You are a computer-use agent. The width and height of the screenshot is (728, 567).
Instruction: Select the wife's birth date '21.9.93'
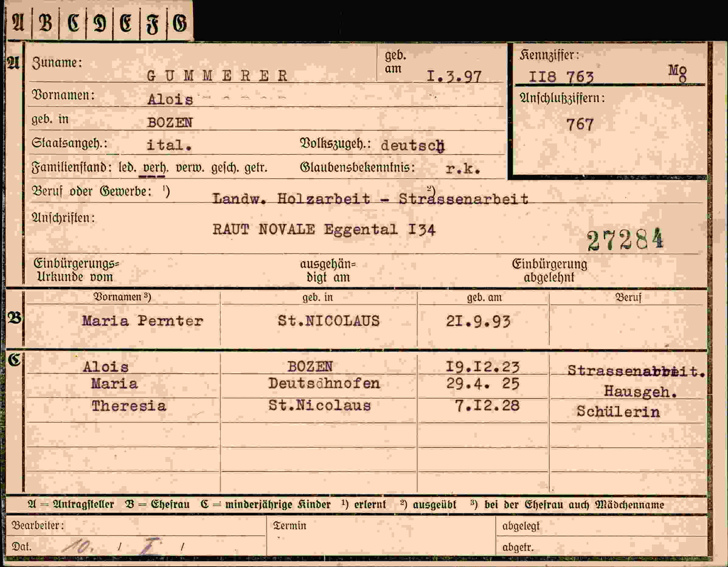coord(478,321)
